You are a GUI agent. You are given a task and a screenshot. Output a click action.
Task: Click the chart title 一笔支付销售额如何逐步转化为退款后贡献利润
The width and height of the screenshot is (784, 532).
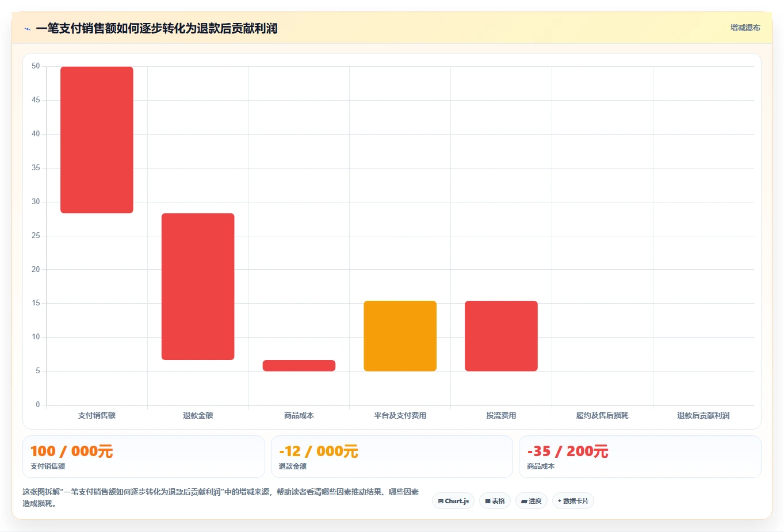pyautogui.click(x=156, y=28)
